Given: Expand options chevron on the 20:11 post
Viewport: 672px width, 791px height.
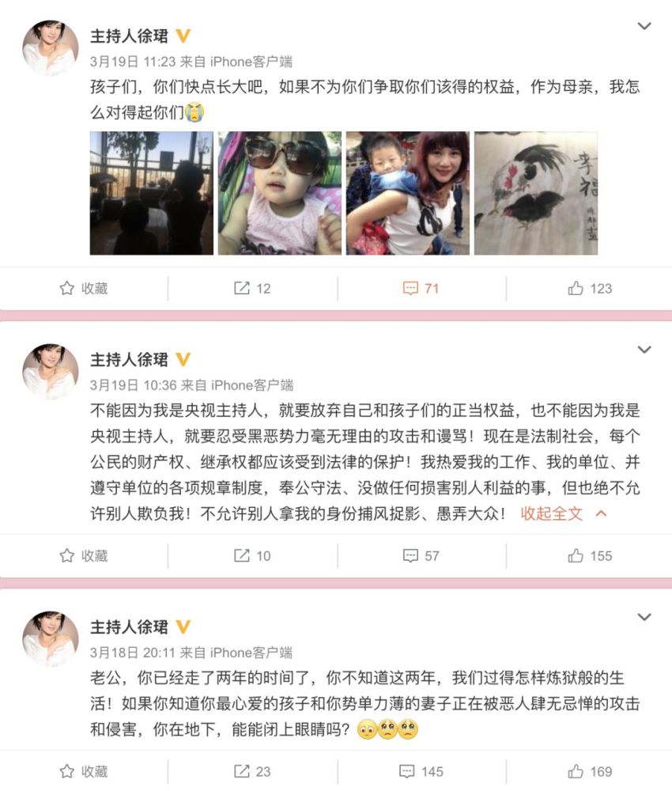Looking at the screenshot, I should 644,617.
